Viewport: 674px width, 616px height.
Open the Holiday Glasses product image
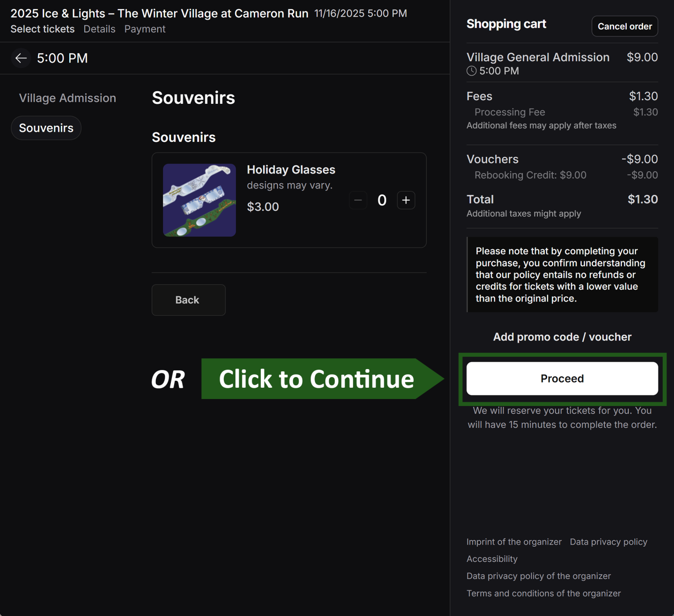[x=199, y=200]
